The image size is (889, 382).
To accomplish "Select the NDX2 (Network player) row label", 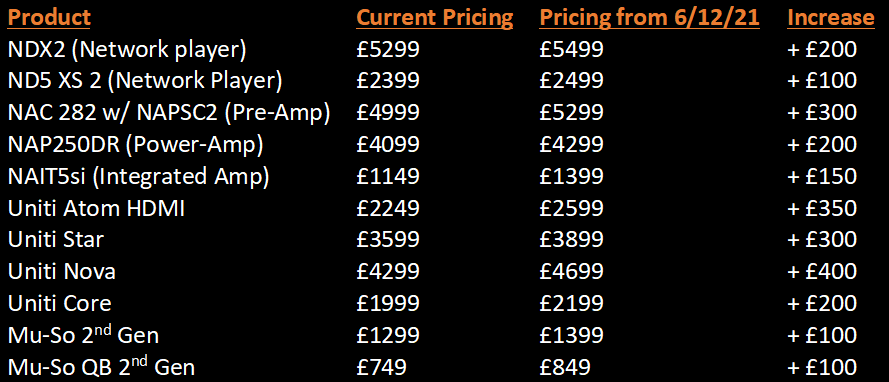I will tap(127, 50).
